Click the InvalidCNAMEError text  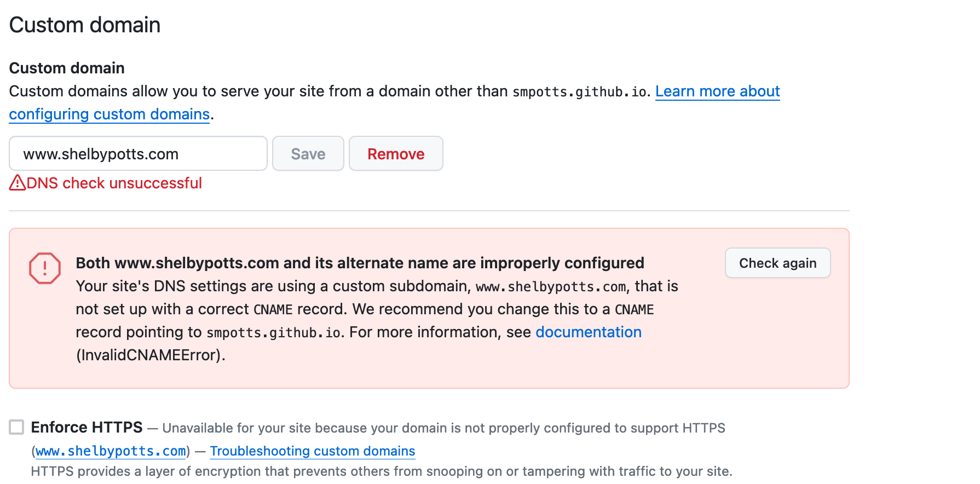150,355
